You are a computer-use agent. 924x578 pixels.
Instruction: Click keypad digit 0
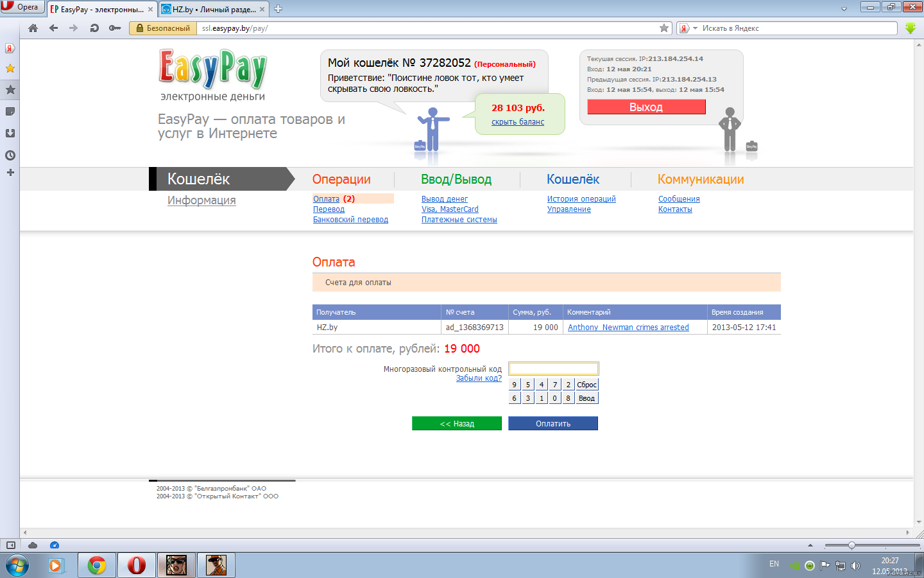(555, 398)
